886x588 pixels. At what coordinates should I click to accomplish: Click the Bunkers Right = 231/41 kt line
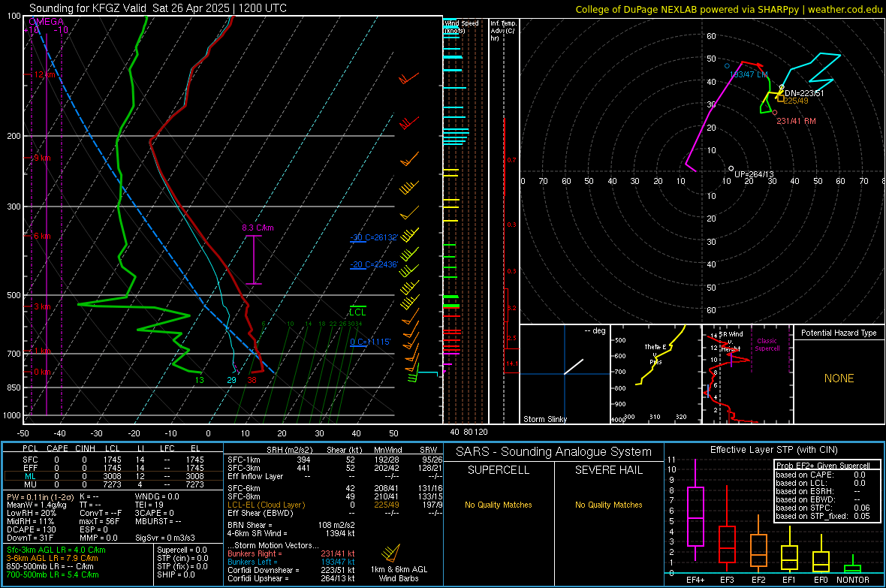tap(291, 553)
